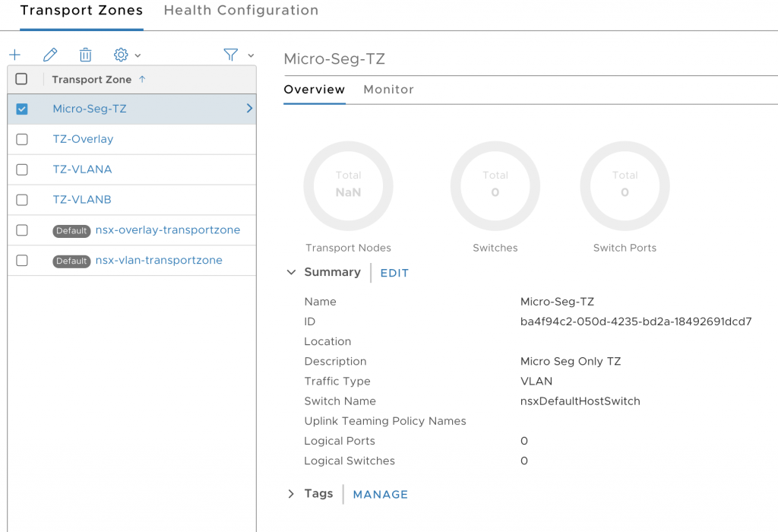This screenshot has height=532, width=778.
Task: Click the Default badge on nsx-overlay-transportzone
Action: point(71,231)
